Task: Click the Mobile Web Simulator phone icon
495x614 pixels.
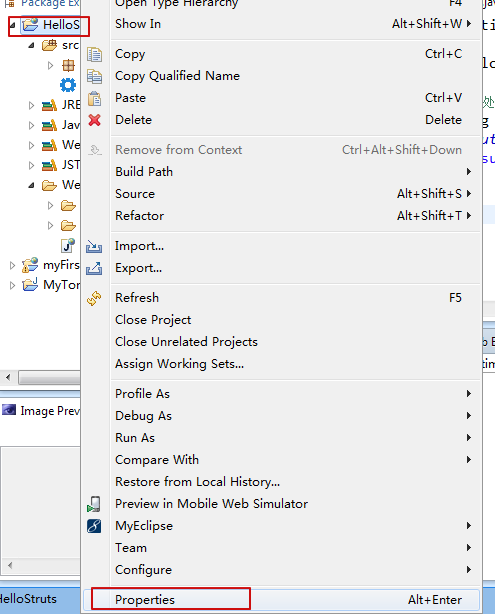Action: tap(94, 504)
